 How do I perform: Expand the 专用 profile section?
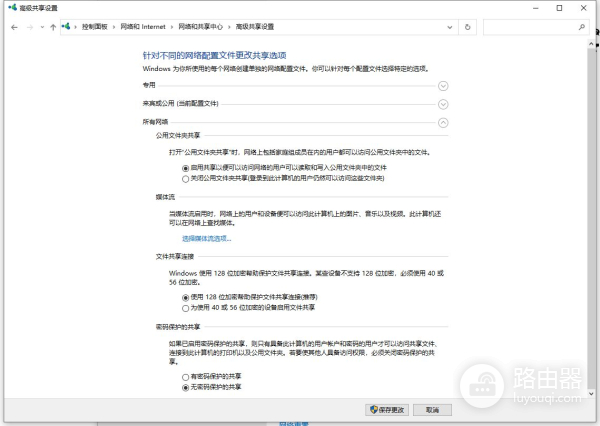(x=443, y=86)
